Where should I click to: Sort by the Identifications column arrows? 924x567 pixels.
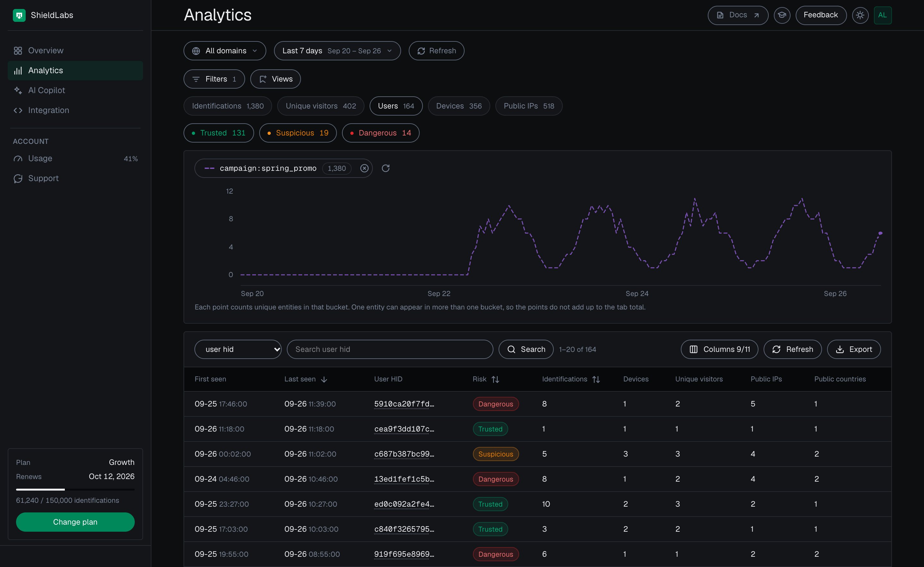(x=596, y=379)
